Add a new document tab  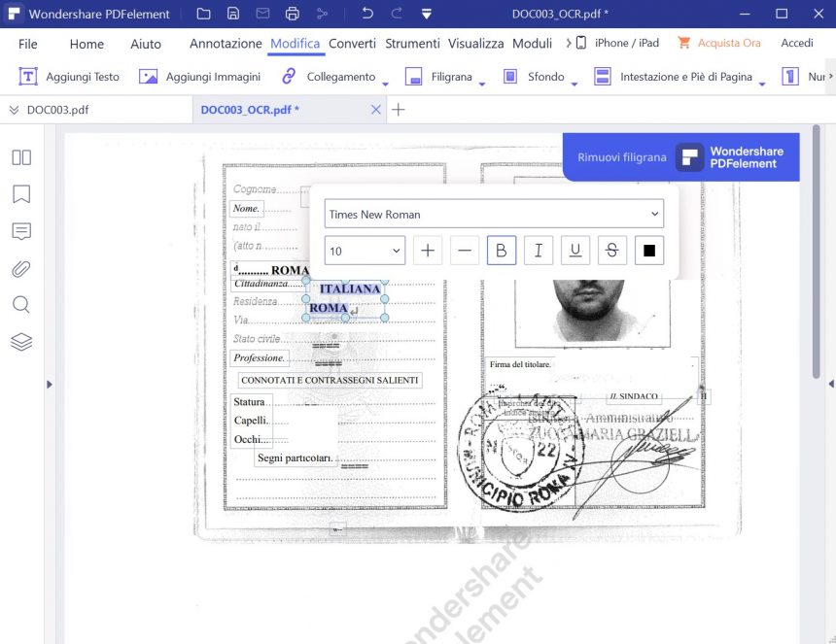pyautogui.click(x=399, y=109)
